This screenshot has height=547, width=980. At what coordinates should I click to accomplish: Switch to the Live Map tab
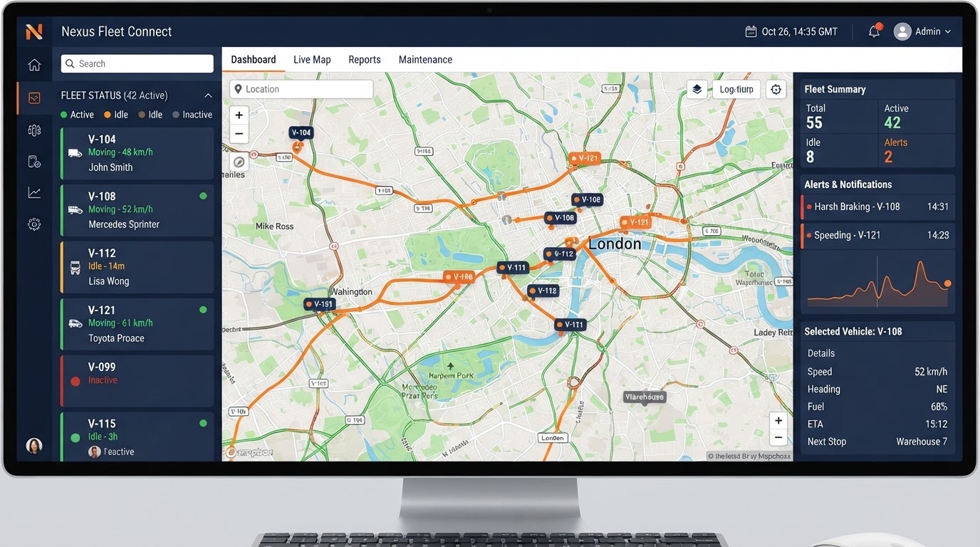(x=312, y=60)
